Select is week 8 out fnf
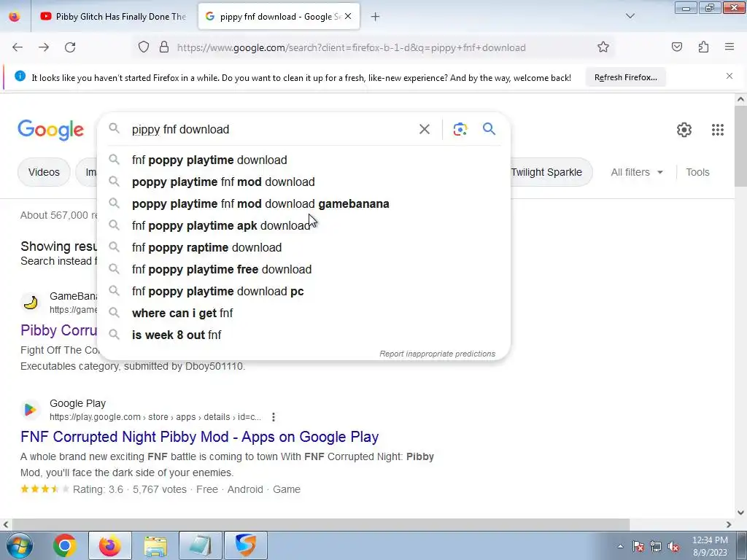Screen dimensions: 747x560 tap(303, 335)
